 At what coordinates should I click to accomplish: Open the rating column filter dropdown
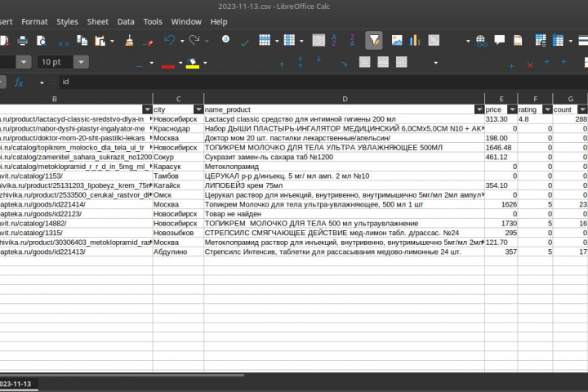point(547,109)
